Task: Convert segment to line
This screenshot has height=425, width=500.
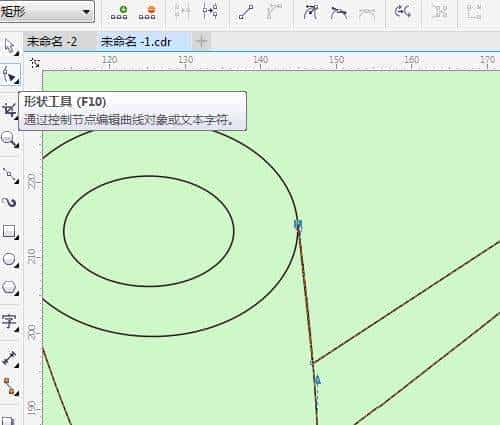Action: (x=246, y=12)
